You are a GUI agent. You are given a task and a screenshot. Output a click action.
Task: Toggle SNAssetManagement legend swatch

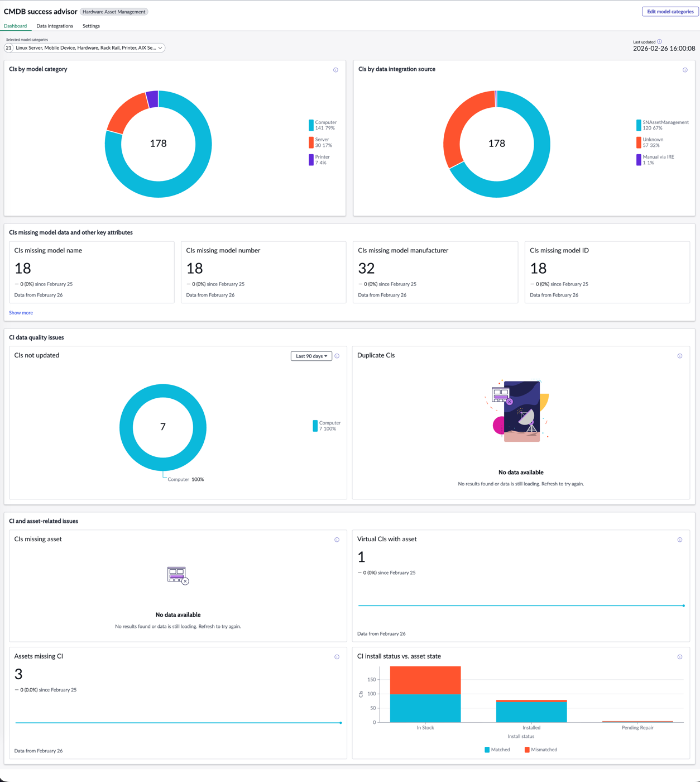(x=639, y=125)
